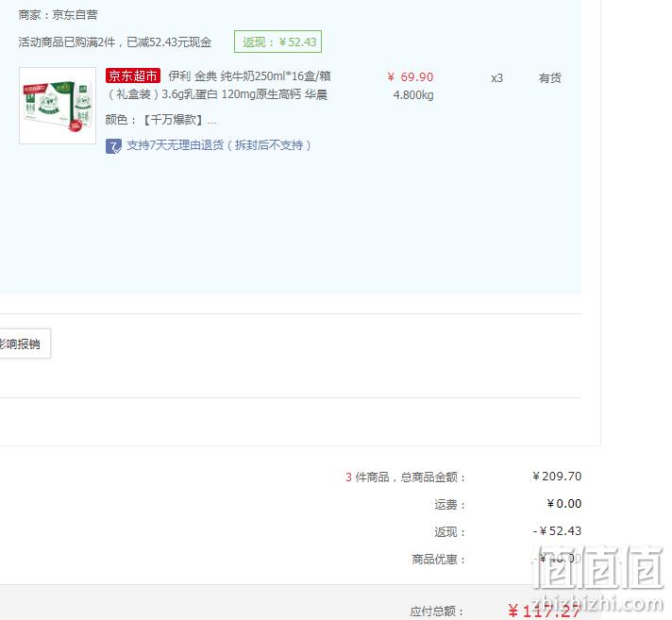Open the 伊利 金典 纯牛奶 product title link
This screenshot has height=620, width=672.
click(218, 85)
